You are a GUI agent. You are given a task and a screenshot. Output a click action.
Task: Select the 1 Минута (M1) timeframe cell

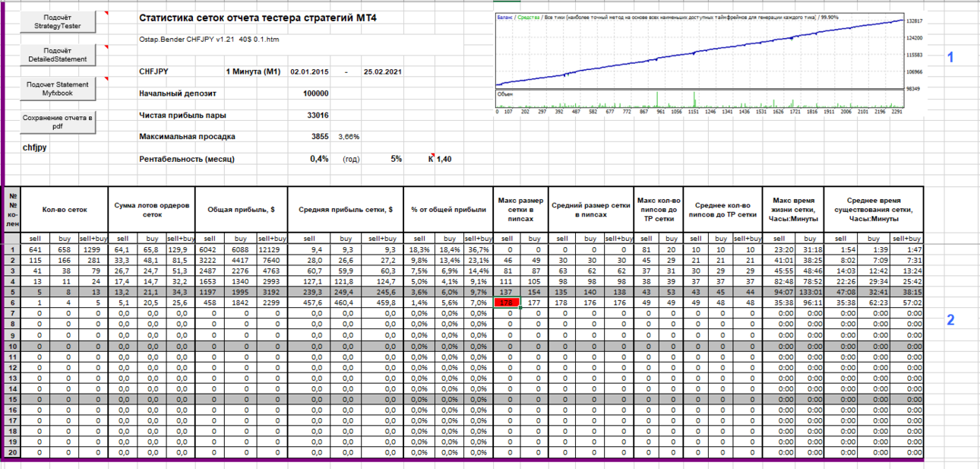[253, 71]
